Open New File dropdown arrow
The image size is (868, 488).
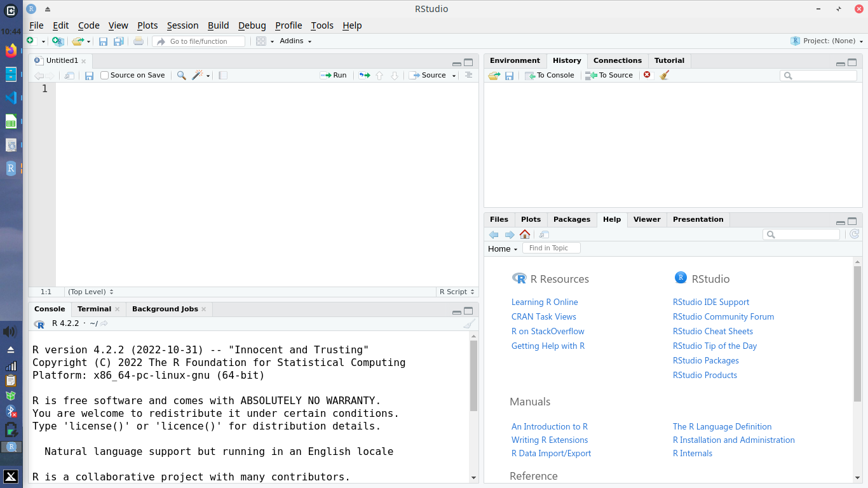pos(43,41)
